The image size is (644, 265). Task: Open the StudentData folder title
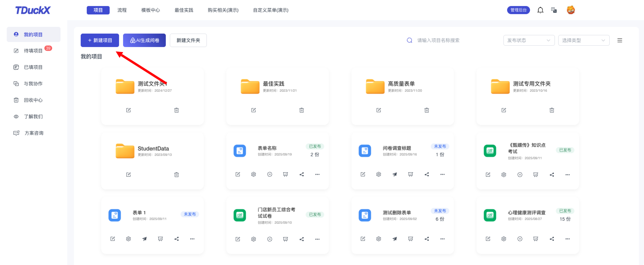(153, 148)
